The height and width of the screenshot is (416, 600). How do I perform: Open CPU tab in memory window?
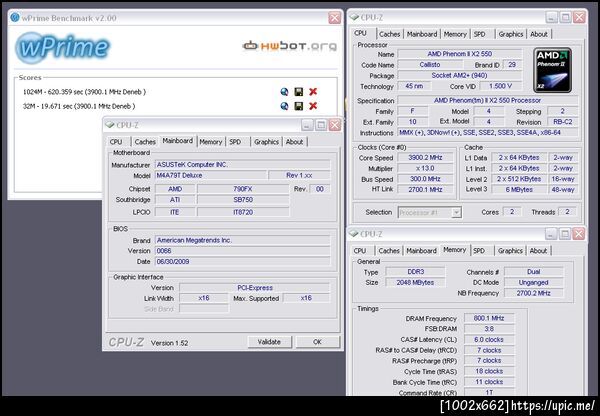point(360,251)
